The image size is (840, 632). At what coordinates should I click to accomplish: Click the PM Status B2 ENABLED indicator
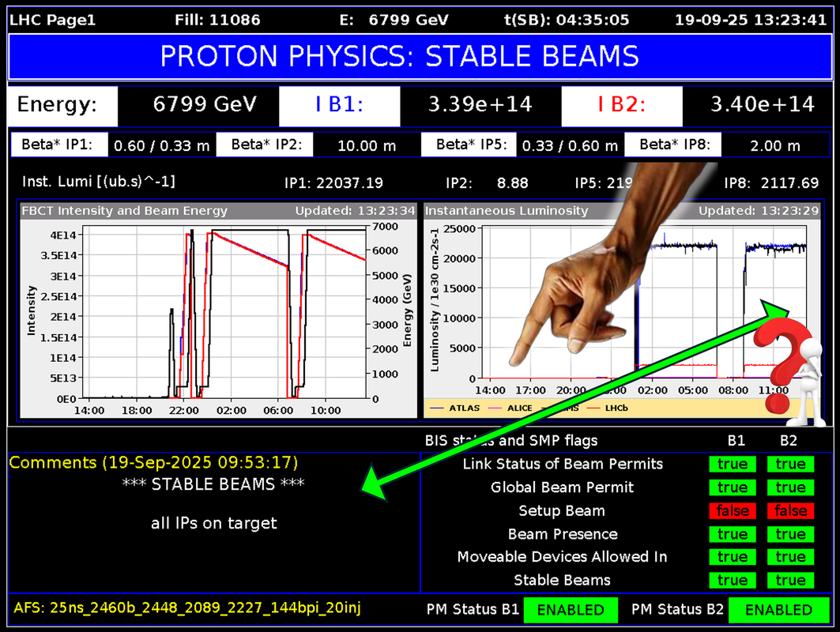point(778,610)
